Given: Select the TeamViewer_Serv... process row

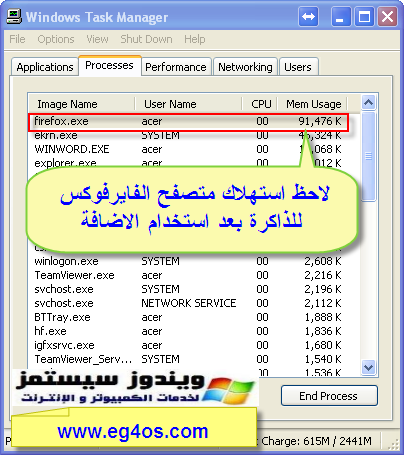Looking at the screenshot, I should [x=188, y=359].
